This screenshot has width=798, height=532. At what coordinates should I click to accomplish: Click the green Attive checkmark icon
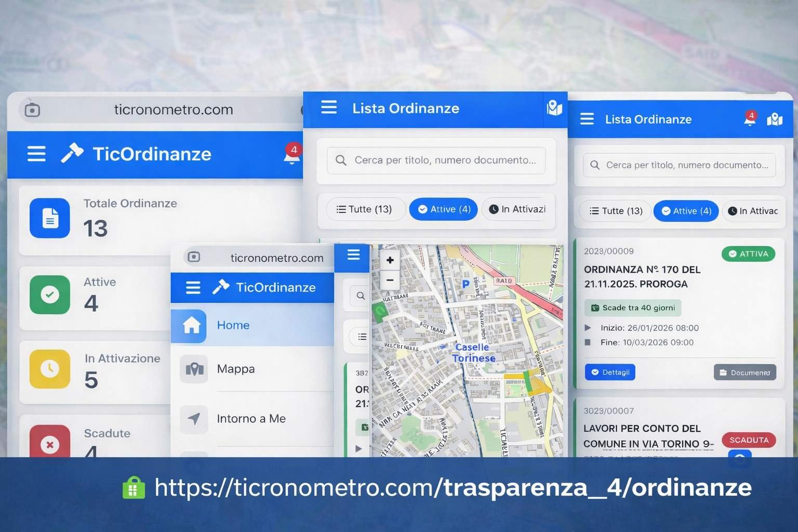[x=50, y=295]
